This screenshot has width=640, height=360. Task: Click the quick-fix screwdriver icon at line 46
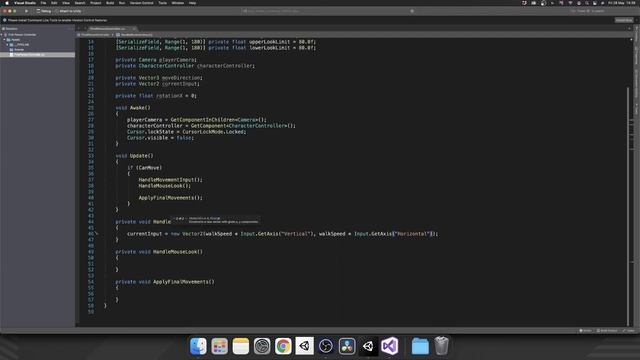[97, 233]
